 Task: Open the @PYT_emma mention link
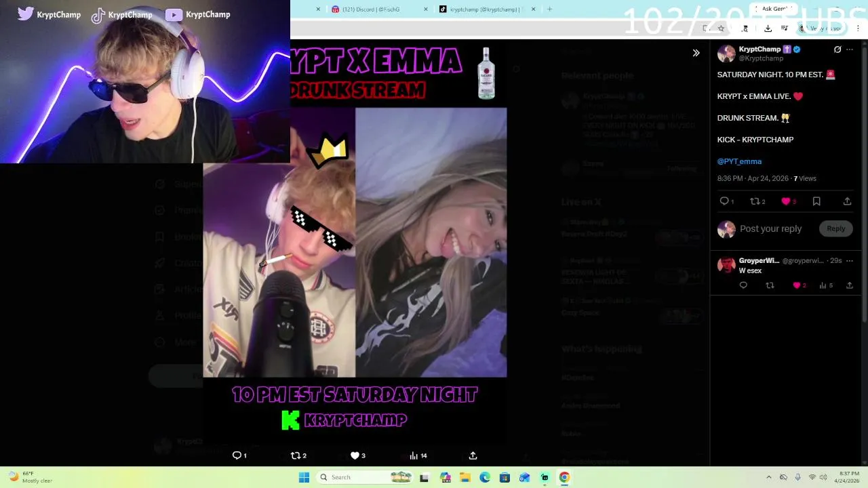tap(739, 161)
